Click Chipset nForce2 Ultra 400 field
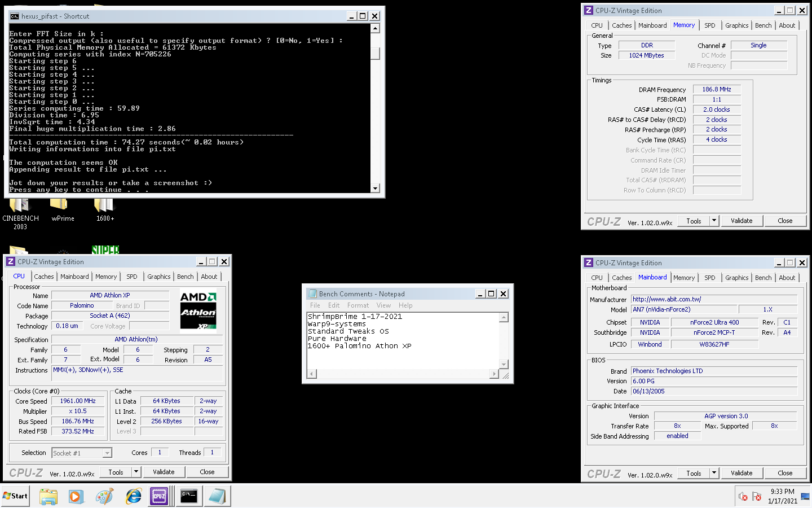 click(x=714, y=322)
